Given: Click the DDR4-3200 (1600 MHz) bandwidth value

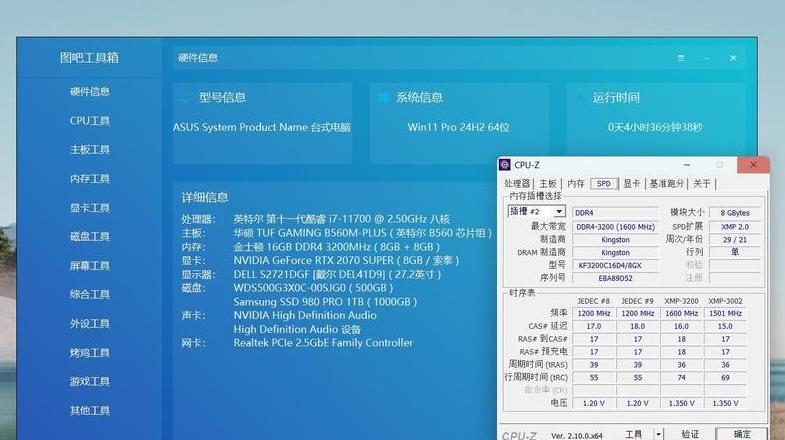Looking at the screenshot, I should point(615,227).
